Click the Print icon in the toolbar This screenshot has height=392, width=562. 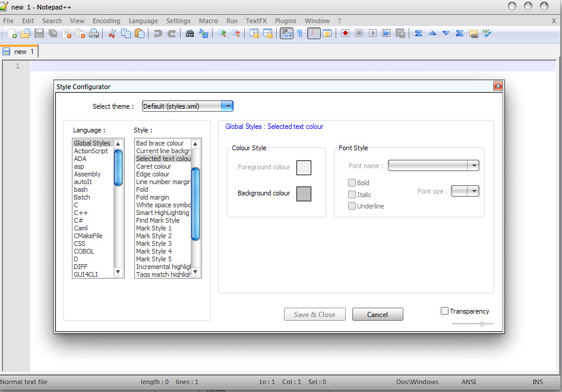click(94, 34)
